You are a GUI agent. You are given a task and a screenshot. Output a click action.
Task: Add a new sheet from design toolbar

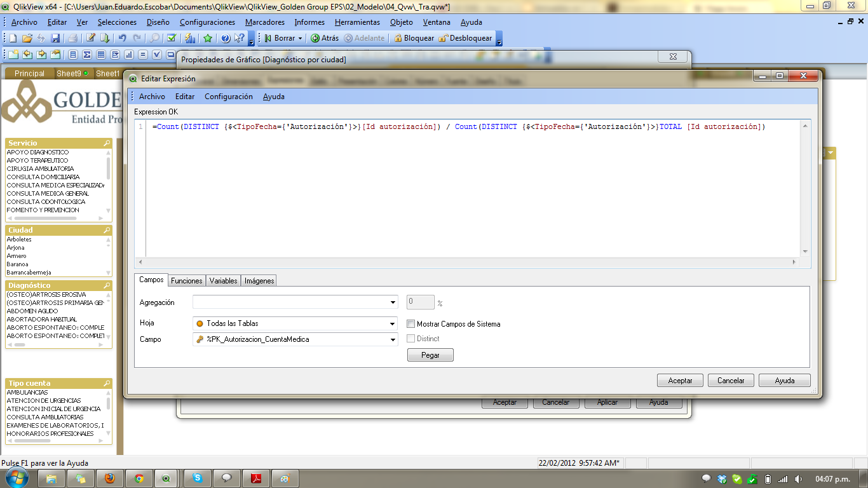coord(13,55)
